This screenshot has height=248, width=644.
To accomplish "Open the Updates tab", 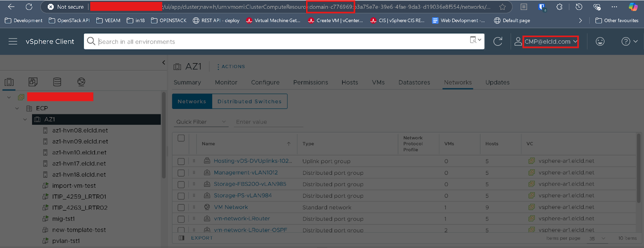I will [x=497, y=82].
